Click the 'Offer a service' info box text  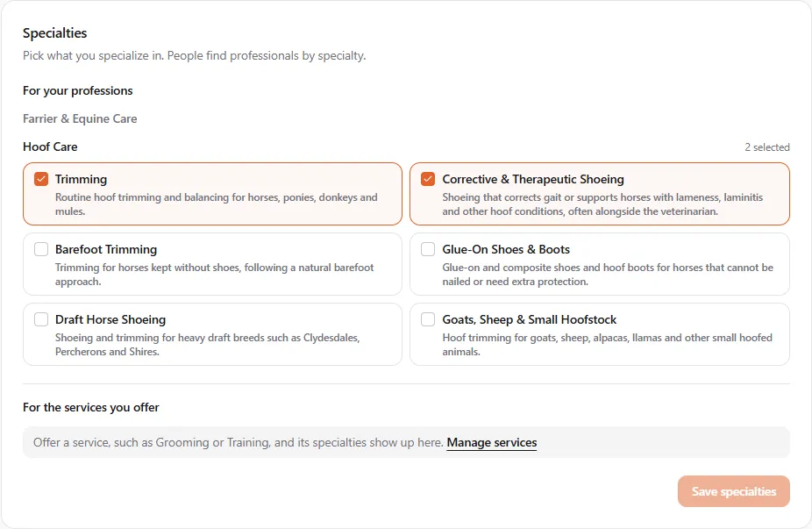[x=239, y=442]
